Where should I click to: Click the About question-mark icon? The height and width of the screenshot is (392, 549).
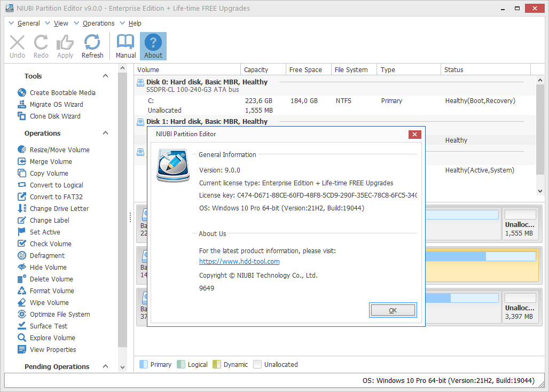click(153, 42)
